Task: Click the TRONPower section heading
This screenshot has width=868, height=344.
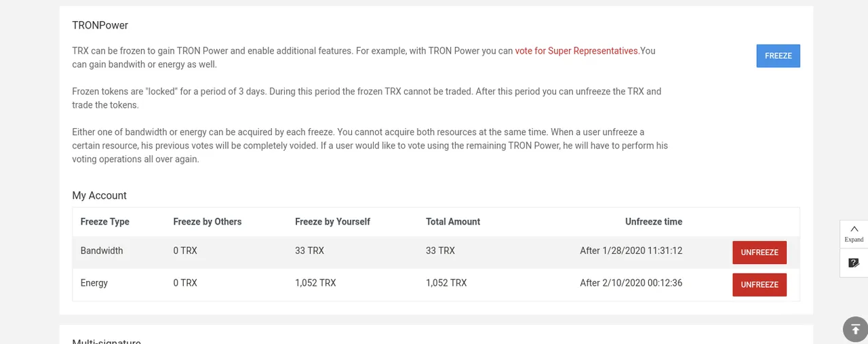Action: [100, 25]
